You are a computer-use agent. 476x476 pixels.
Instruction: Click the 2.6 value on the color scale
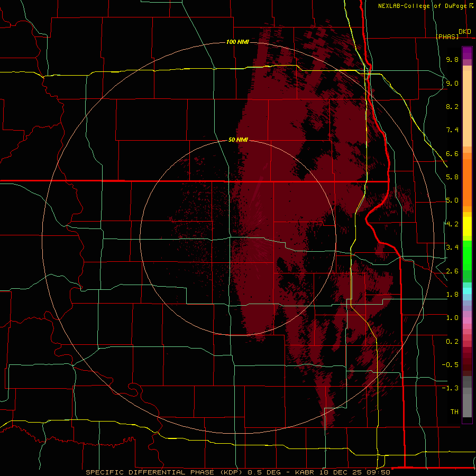click(x=452, y=271)
